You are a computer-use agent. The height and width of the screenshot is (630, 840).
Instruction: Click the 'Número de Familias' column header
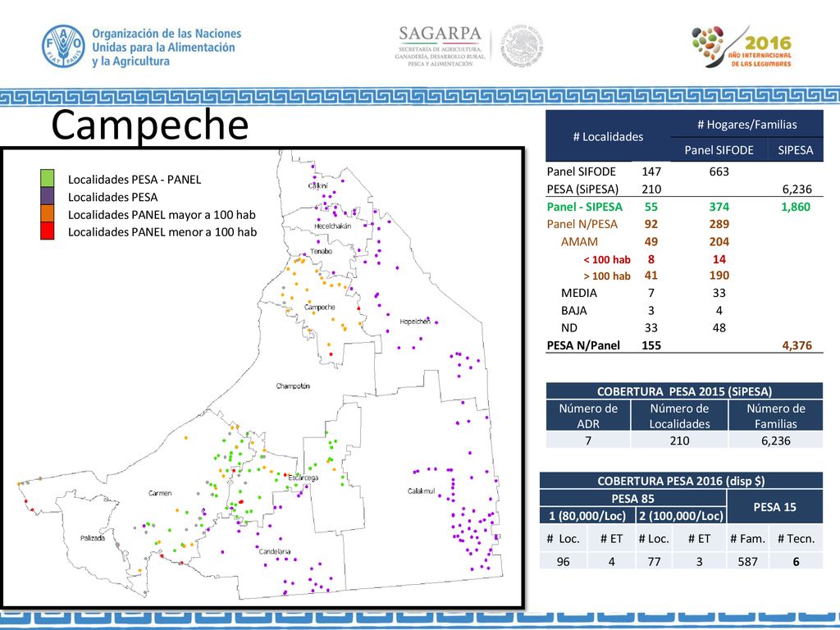(776, 415)
